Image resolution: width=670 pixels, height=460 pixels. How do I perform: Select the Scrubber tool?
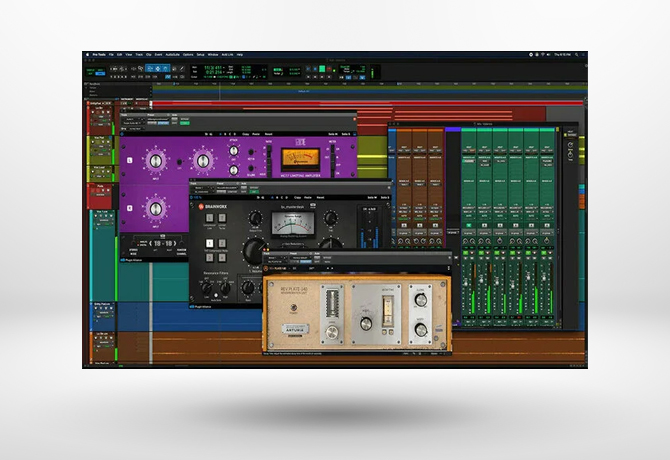(174, 68)
